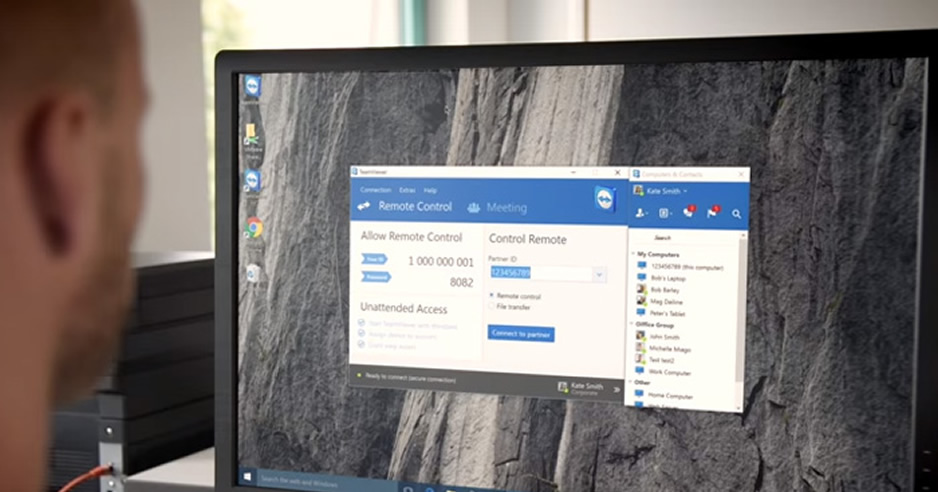938x492 pixels.
Task: Toggle the third Unattended Access checkmark
Action: point(361,344)
